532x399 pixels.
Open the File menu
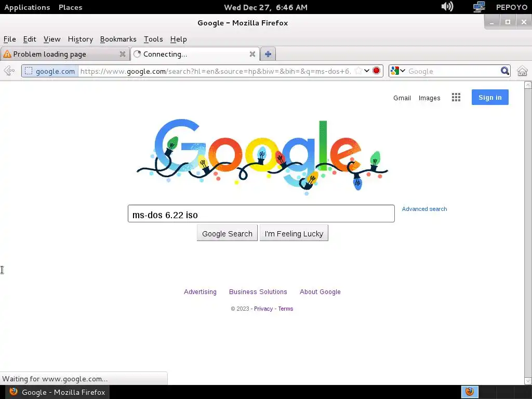tap(9, 39)
